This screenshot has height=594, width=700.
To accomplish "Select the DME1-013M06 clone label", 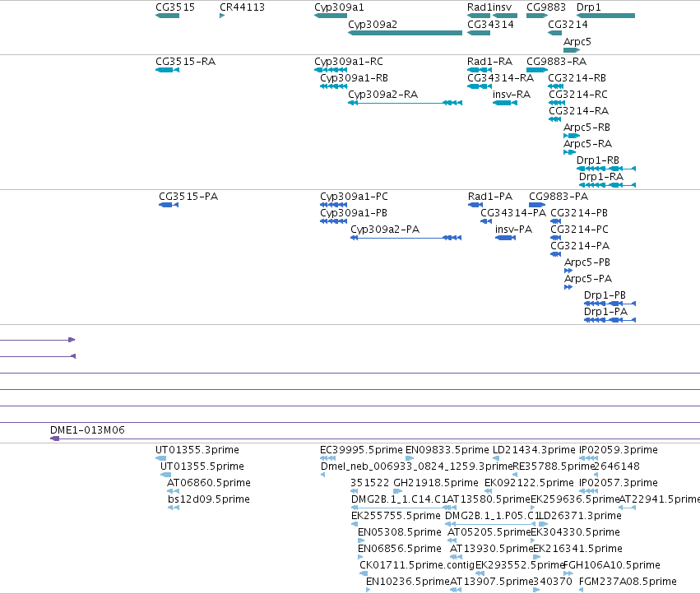I will 87,430.
